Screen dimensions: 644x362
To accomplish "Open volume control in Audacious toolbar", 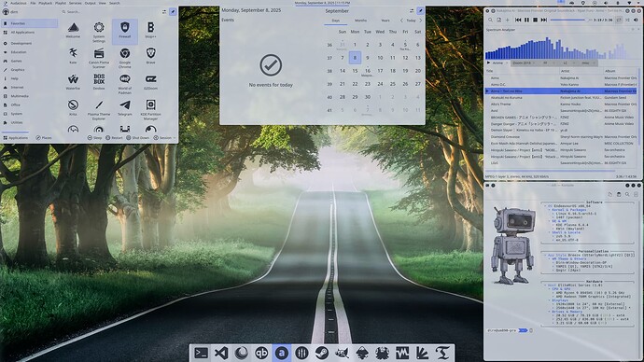I will click(637, 20).
